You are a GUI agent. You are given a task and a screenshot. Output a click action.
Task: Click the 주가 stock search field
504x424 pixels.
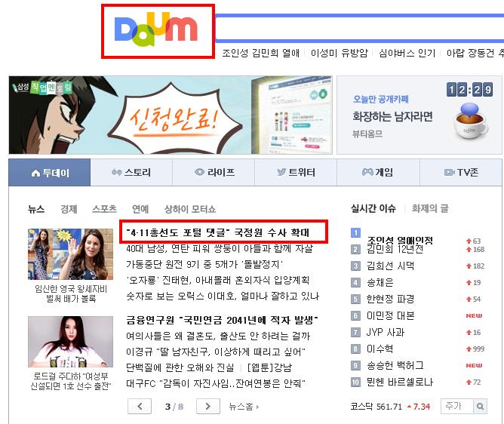click(x=457, y=407)
